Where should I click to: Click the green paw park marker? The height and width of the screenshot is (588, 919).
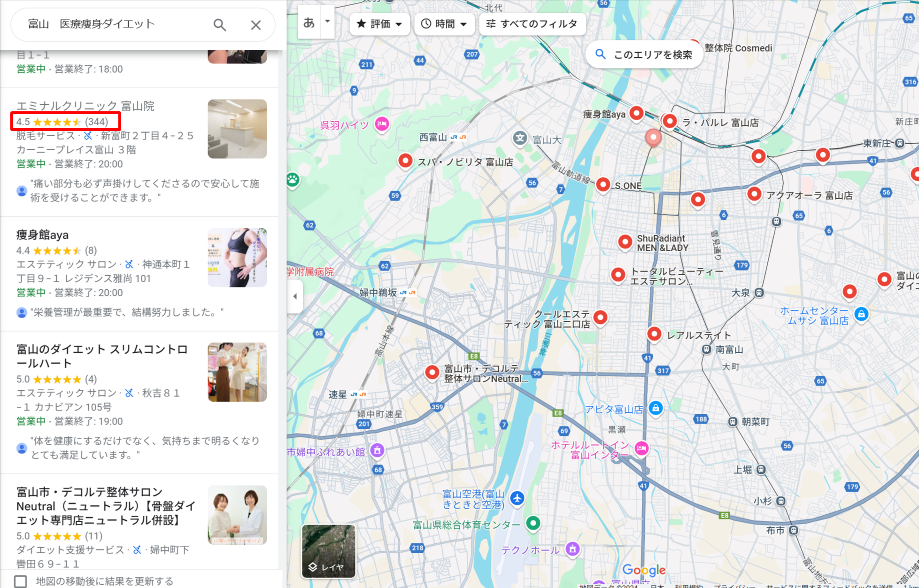pyautogui.click(x=293, y=180)
